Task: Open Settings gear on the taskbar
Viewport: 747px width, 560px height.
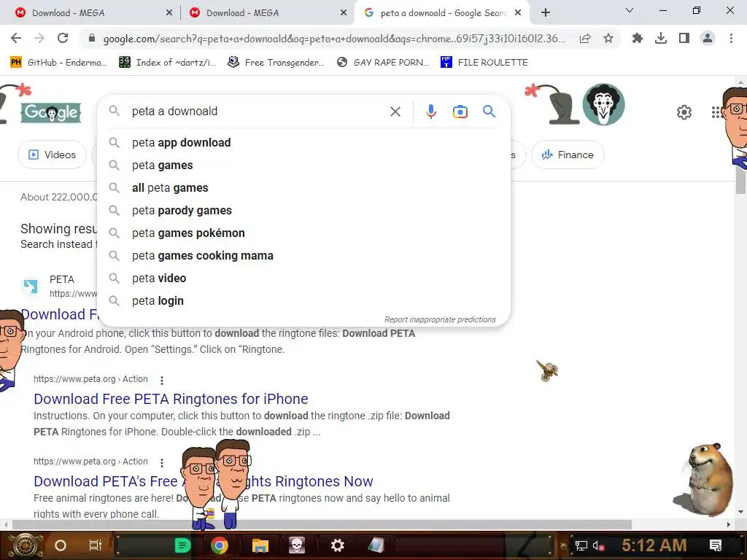Action: pos(337,545)
